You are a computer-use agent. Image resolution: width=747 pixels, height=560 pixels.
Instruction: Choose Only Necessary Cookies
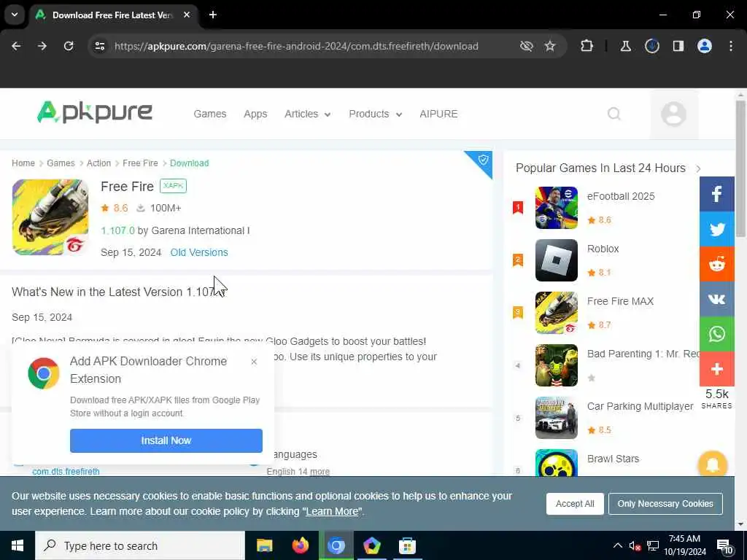tap(665, 504)
